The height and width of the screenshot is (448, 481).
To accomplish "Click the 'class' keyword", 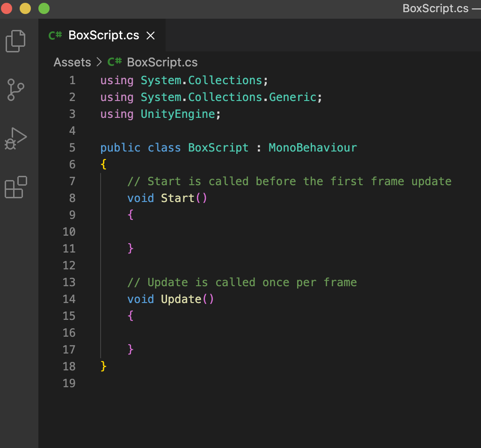I will tap(164, 148).
